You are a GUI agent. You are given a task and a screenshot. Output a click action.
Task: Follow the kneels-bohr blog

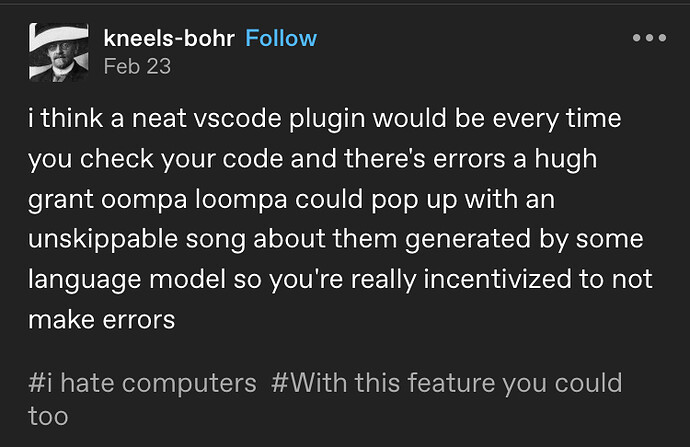point(281,38)
